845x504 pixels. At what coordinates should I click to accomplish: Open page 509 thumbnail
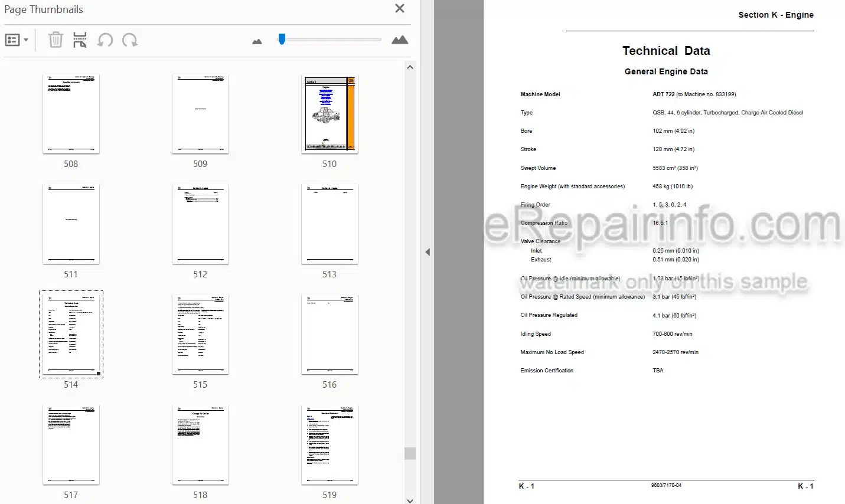[x=200, y=114]
